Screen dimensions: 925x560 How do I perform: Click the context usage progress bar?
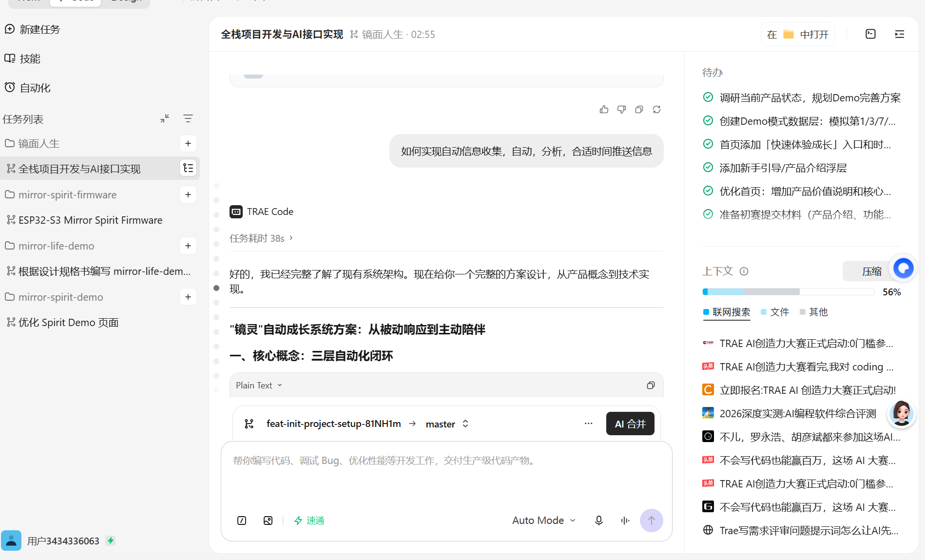click(788, 292)
